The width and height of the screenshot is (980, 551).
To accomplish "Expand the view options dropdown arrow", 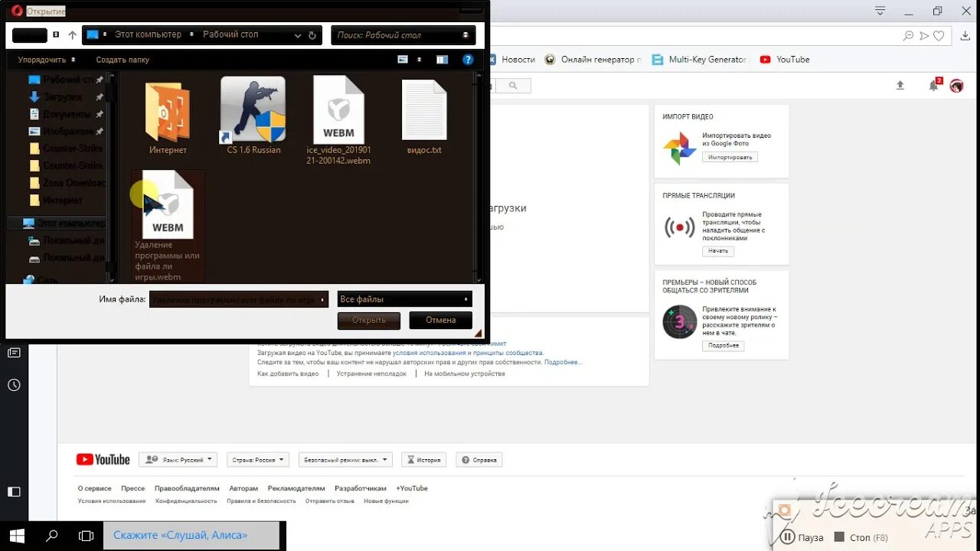I will click(420, 60).
